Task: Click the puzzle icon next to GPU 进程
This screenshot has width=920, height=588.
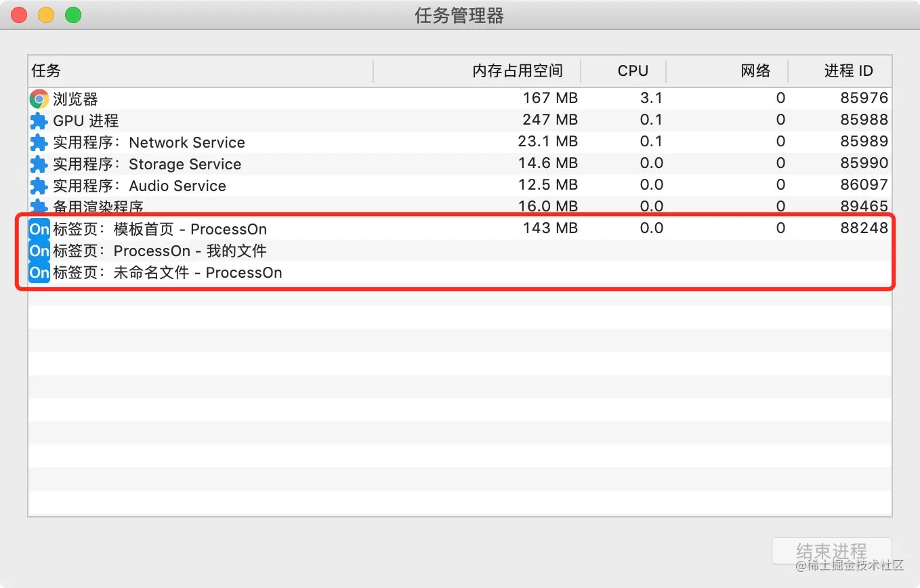Action: tap(39, 121)
